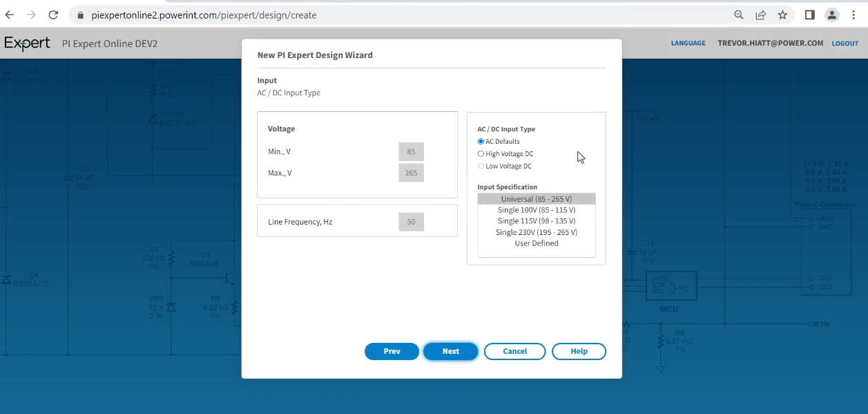Select the High Voltage DC option
The width and height of the screenshot is (868, 414).
(x=481, y=154)
